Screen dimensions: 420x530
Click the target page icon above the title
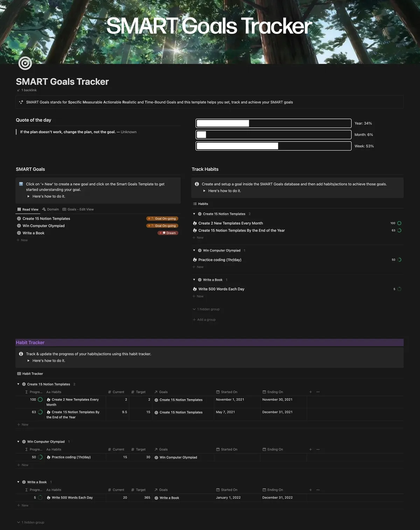click(x=25, y=63)
